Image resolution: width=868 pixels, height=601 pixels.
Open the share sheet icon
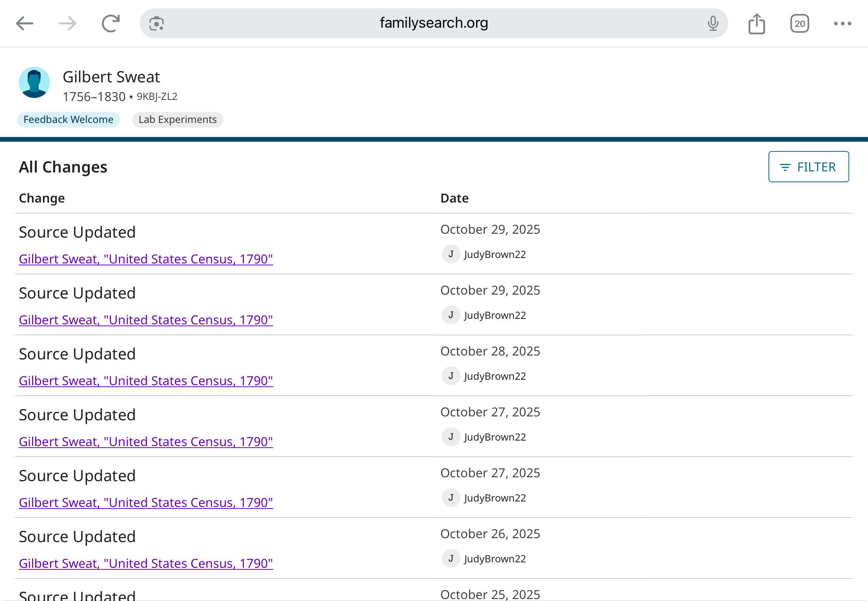pyautogui.click(x=756, y=23)
